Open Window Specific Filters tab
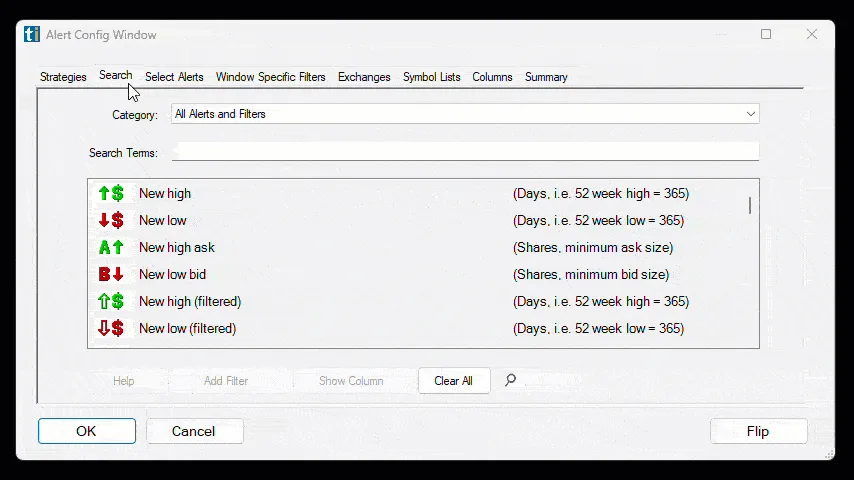 [271, 77]
